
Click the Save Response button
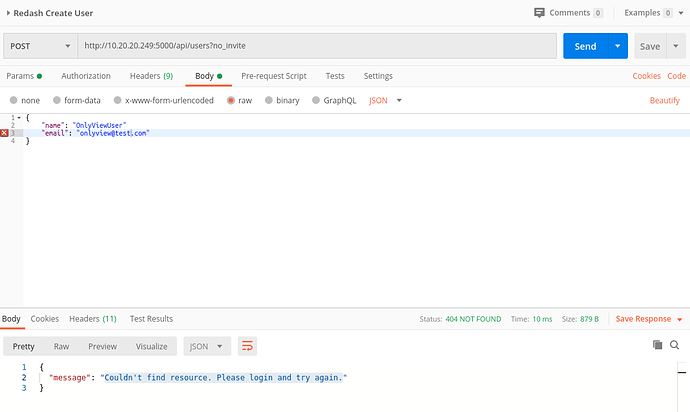click(x=643, y=319)
